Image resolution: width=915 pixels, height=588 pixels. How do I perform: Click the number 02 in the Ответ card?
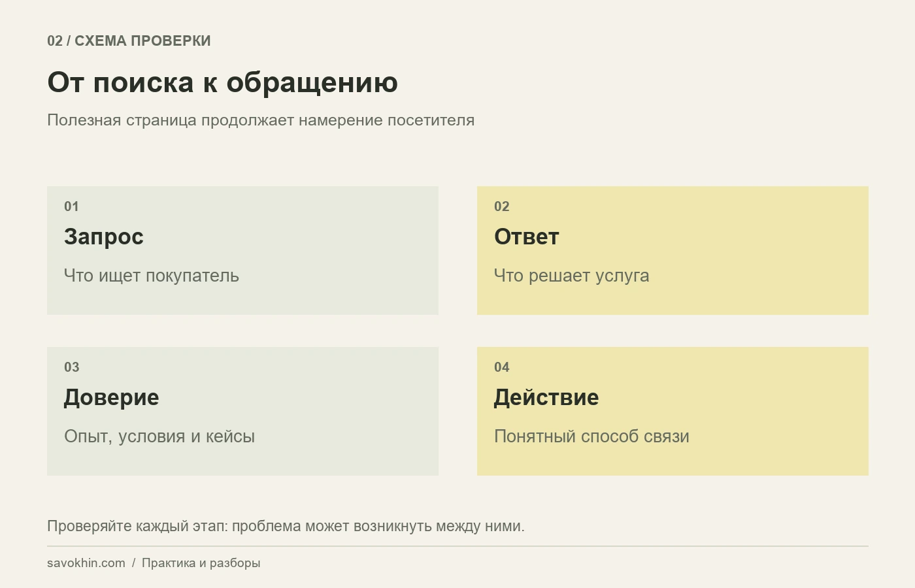[x=502, y=206]
